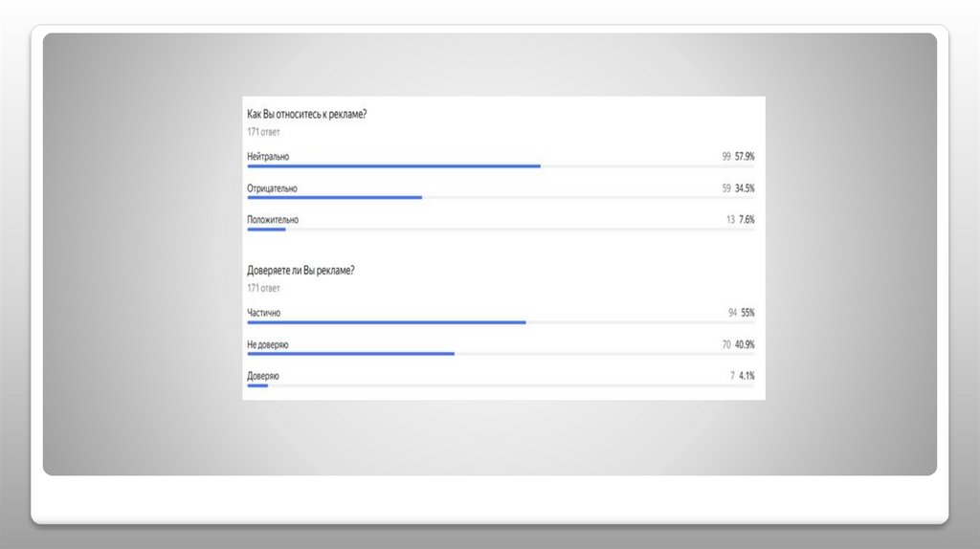Click the response count 99 for Нейтрально
The image size is (980, 549).
[726, 156]
